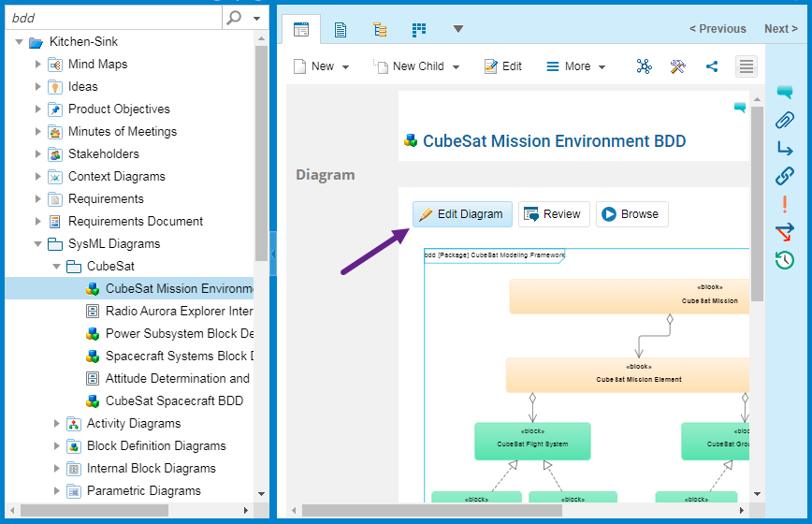Image resolution: width=812 pixels, height=524 pixels.
Task: Click the Edit toolbar button
Action: (503, 66)
